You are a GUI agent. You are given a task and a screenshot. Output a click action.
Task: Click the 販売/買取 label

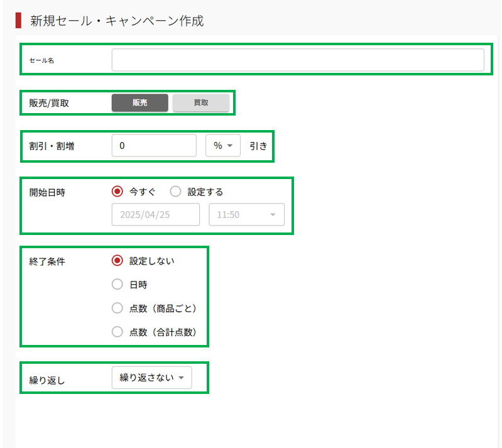[49, 104]
